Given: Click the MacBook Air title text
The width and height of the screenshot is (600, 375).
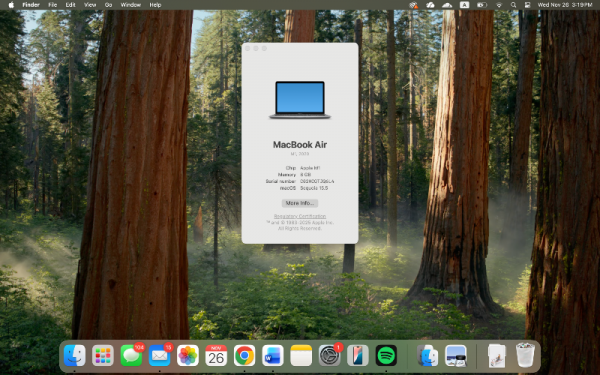Looking at the screenshot, I should tap(300, 145).
